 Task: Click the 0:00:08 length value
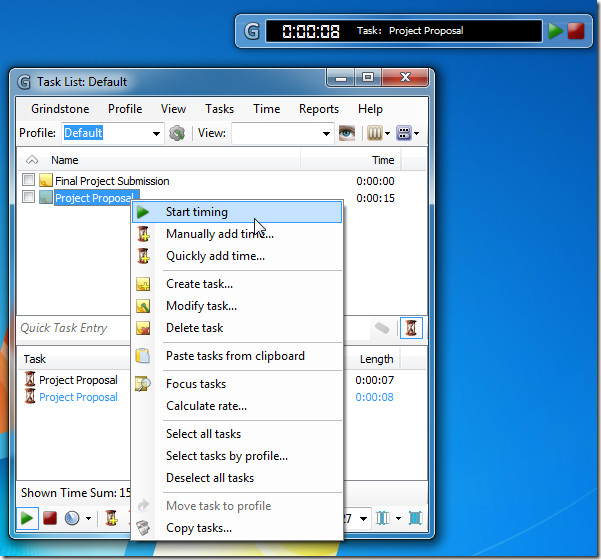[x=374, y=397]
